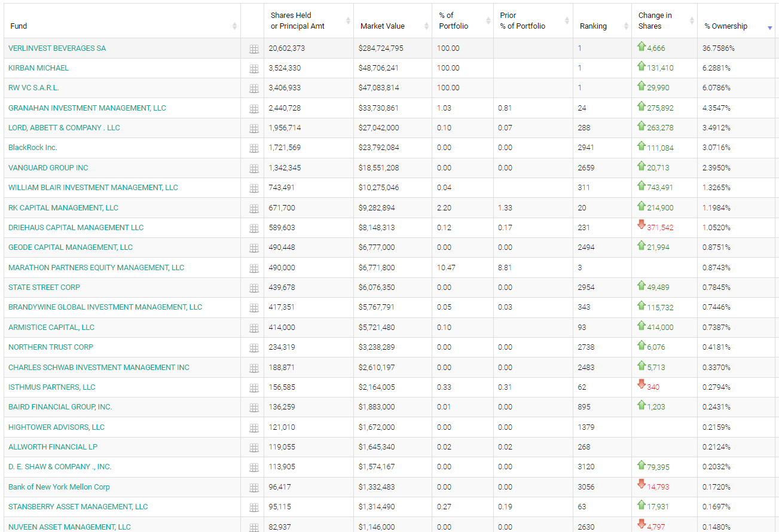Open grid icon for VANGUARD GROUP INC row
Screen dimensions: 779x532
[x=253, y=169]
